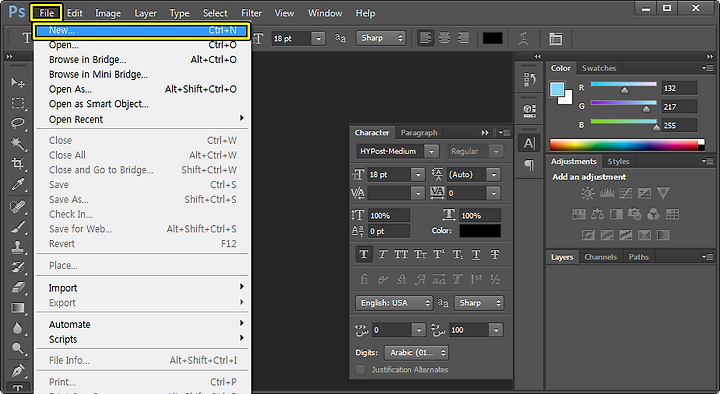
Task: Select the Gradient tool
Action: (18, 308)
